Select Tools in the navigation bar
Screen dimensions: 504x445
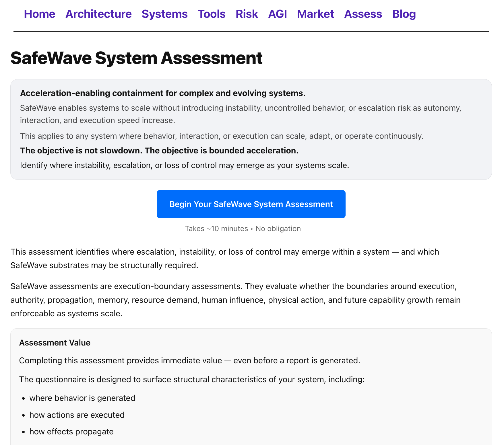pos(212,14)
